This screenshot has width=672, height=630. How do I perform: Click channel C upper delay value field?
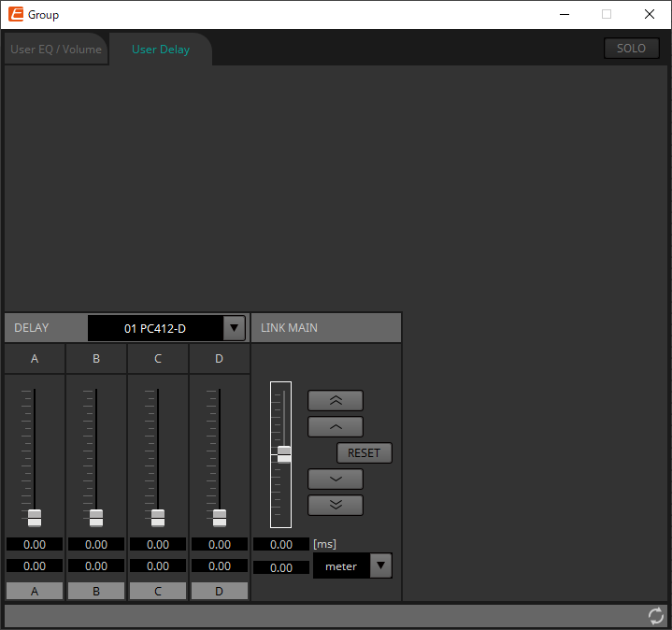(158, 544)
